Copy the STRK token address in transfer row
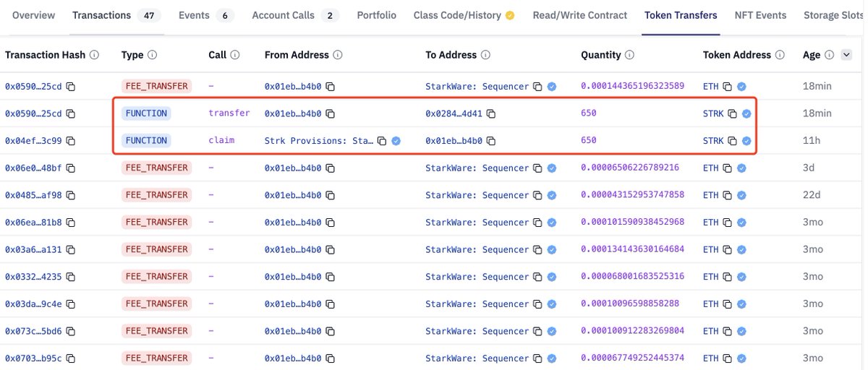This screenshot has width=868, height=370. pyautogui.click(x=733, y=113)
